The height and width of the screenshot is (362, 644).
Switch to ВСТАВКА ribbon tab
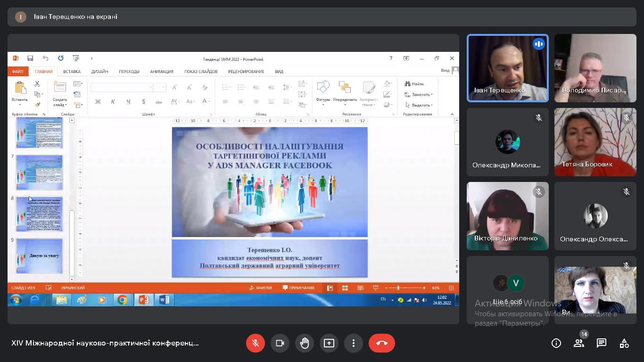72,72
